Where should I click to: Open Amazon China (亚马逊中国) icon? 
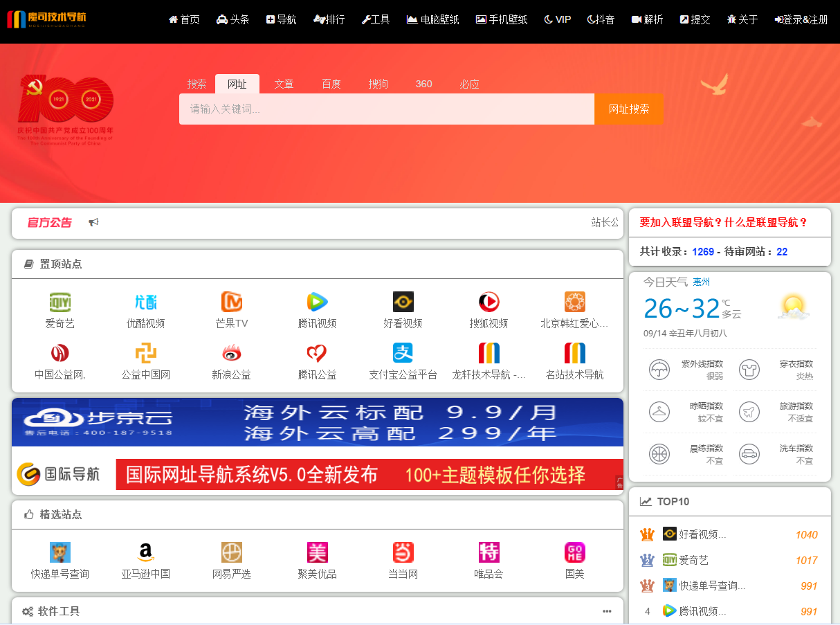pos(145,552)
